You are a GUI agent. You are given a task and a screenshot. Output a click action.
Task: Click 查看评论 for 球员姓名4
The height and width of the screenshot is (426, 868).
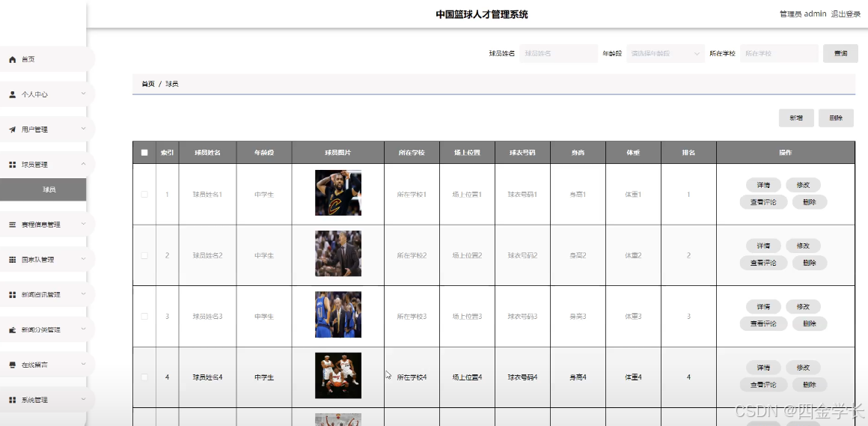click(763, 385)
